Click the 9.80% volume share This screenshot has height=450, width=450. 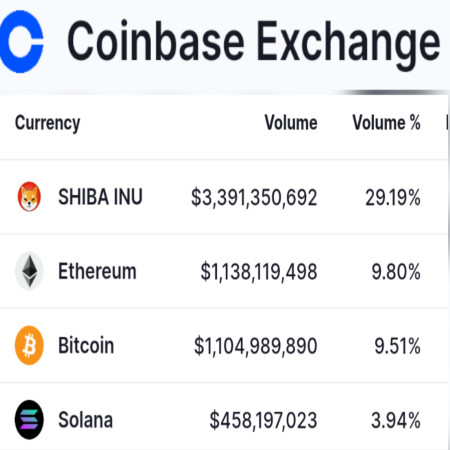tap(396, 272)
